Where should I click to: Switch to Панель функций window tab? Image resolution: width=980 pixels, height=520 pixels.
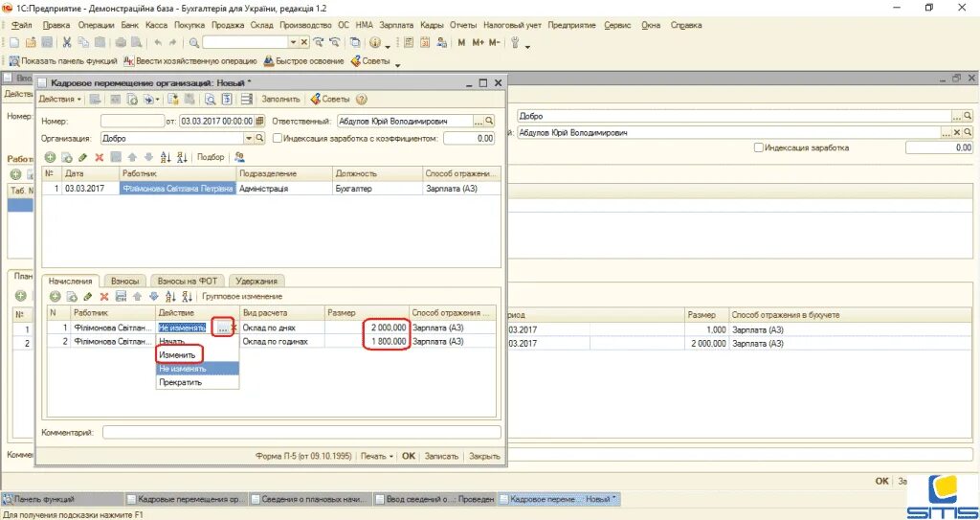coord(62,499)
